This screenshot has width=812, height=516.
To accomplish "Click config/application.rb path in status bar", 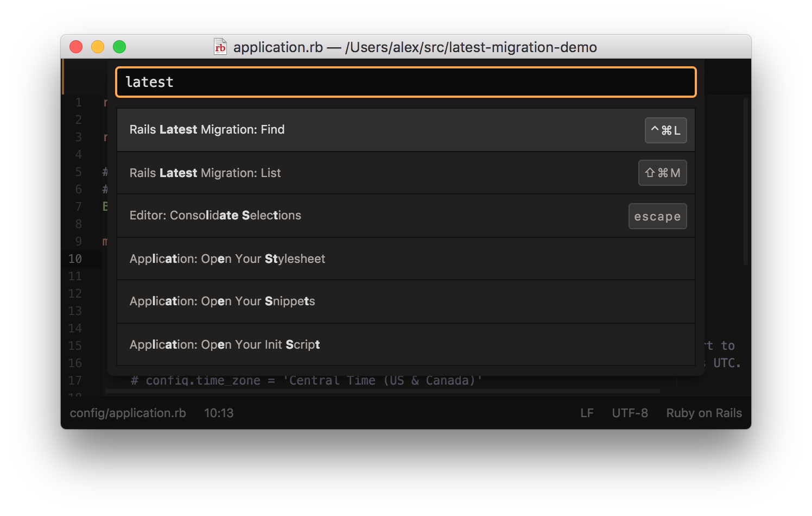I will click(x=128, y=413).
